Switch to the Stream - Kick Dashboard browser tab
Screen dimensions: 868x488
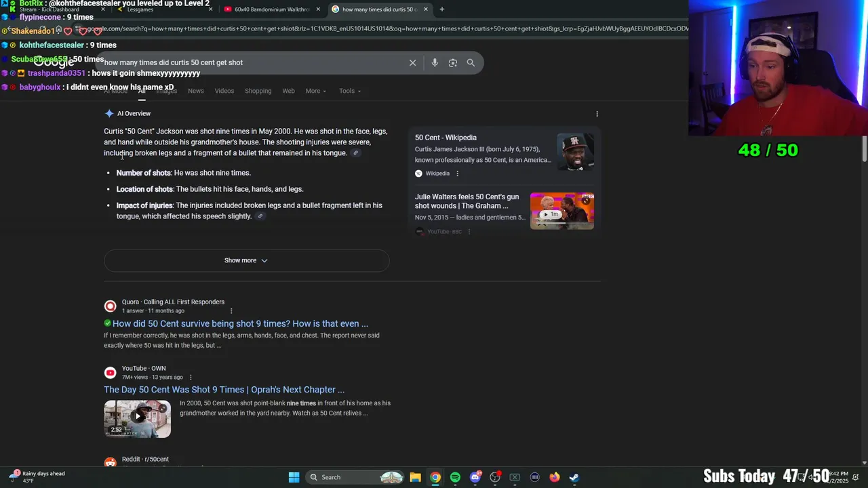click(x=58, y=9)
